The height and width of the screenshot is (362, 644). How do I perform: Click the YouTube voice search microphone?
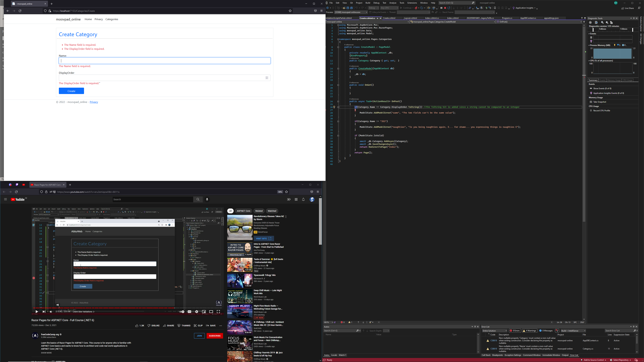(207, 199)
